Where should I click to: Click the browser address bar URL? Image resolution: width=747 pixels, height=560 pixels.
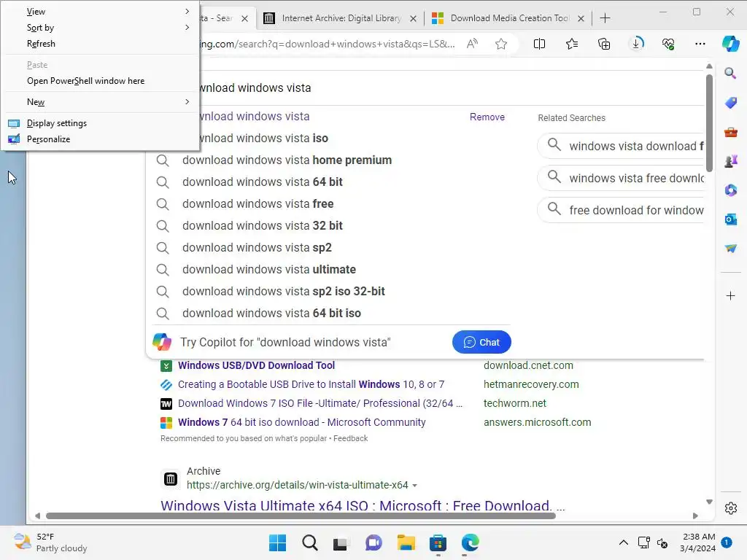click(x=328, y=44)
